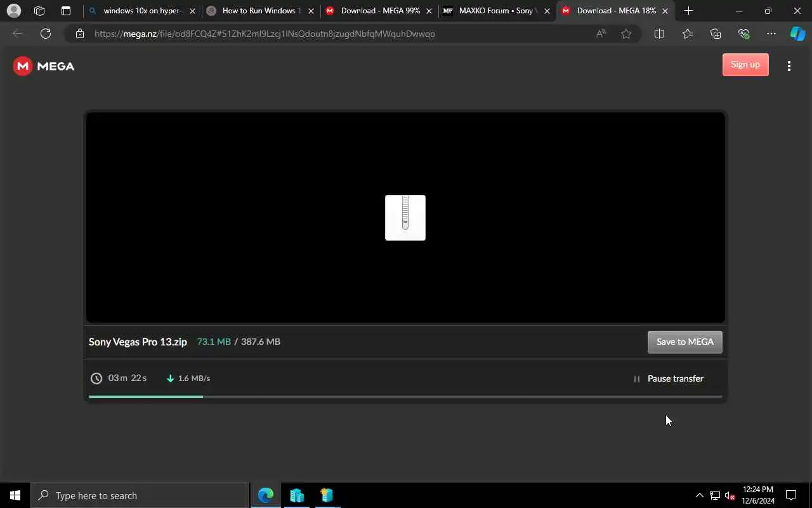Close the 'Download - MEGA 18%' tab

click(665, 11)
